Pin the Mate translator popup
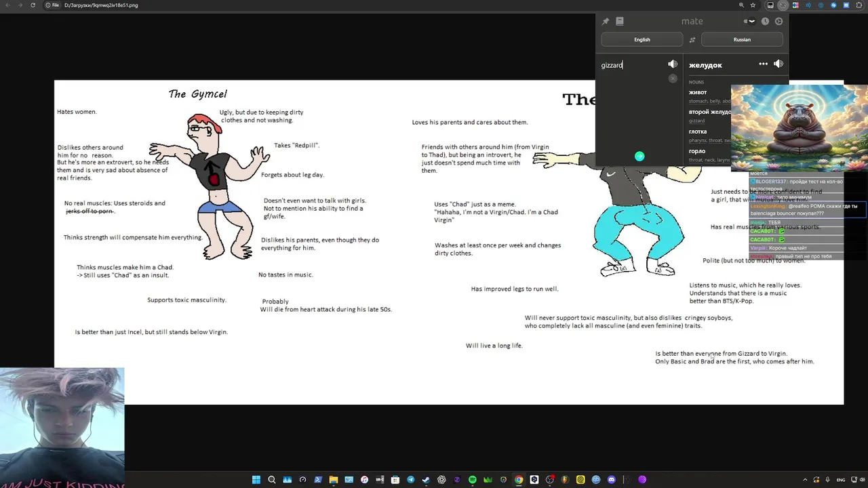 [606, 22]
